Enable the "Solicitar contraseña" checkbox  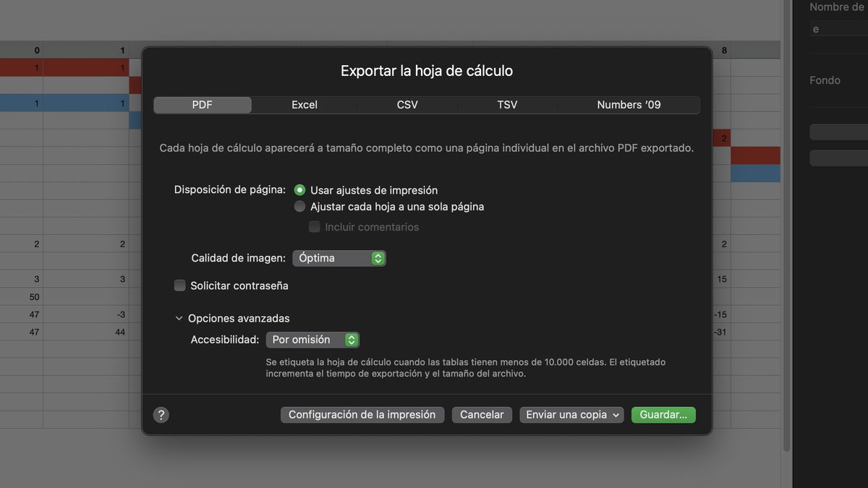(179, 285)
